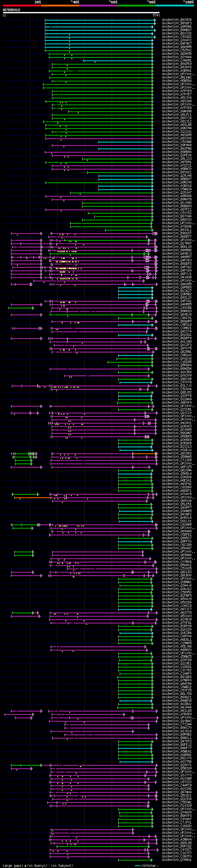Select label UniRef100_Q17RH7
This screenshot has width=197, height=868.
pos(177,243)
